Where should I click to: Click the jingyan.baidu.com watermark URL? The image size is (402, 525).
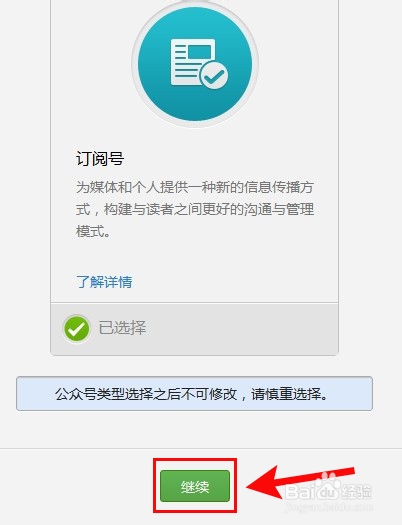328,507
